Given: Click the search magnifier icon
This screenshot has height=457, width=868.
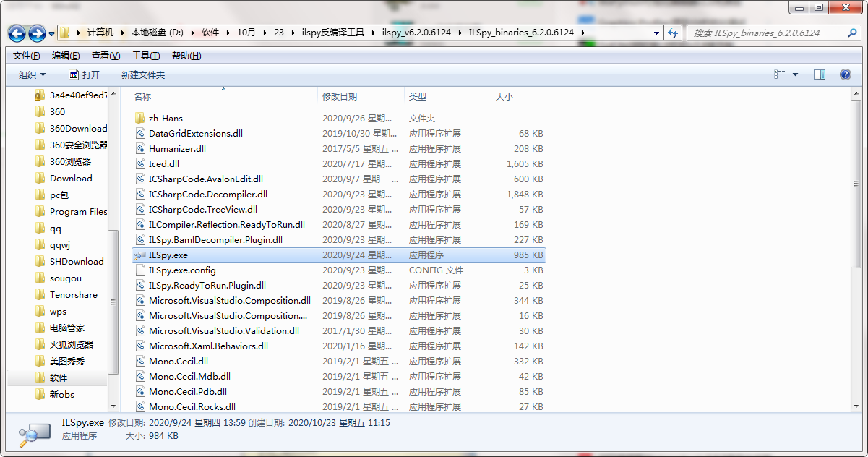Looking at the screenshot, I should coord(852,33).
